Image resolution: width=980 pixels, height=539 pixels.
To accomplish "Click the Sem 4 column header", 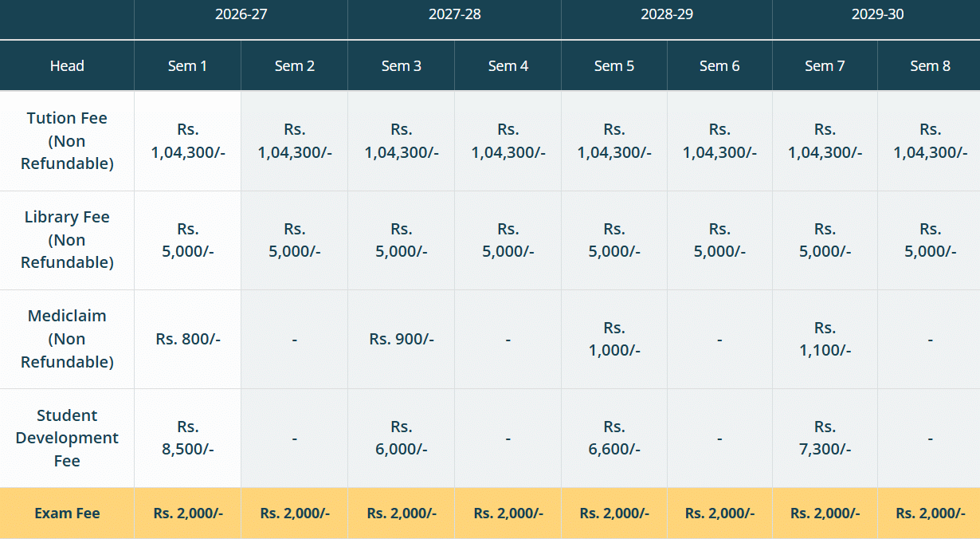I will tap(508, 66).
